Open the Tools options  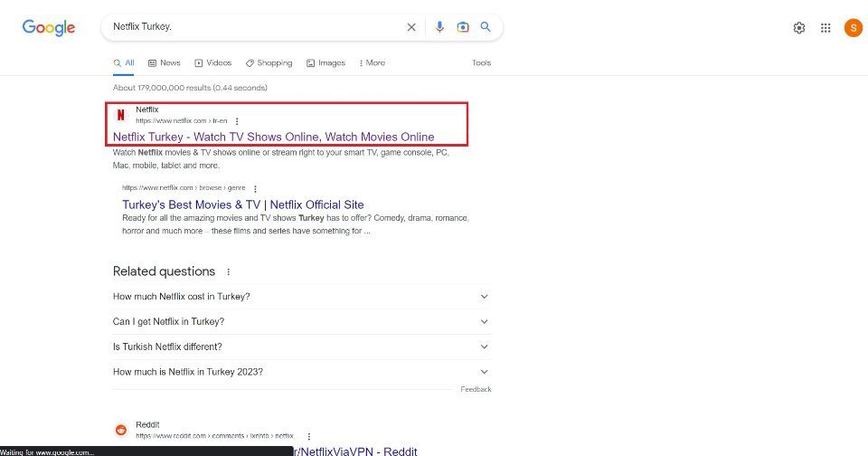point(482,62)
